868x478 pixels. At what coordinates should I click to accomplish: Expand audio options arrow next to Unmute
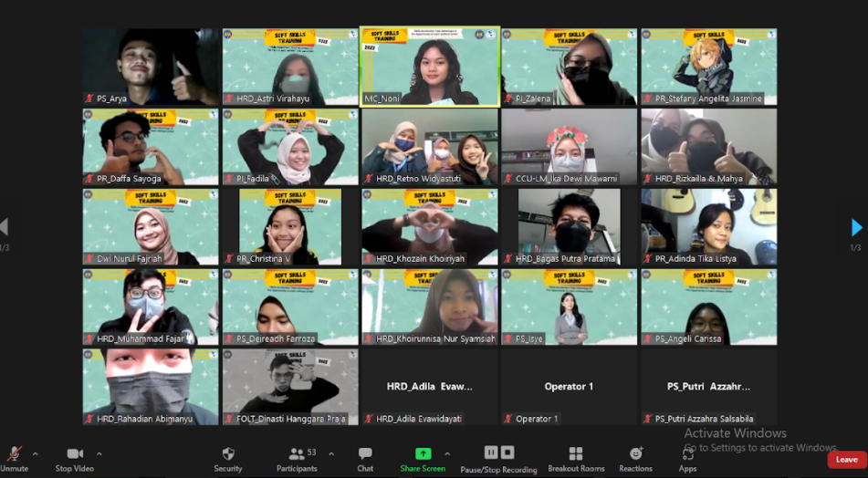click(x=36, y=453)
